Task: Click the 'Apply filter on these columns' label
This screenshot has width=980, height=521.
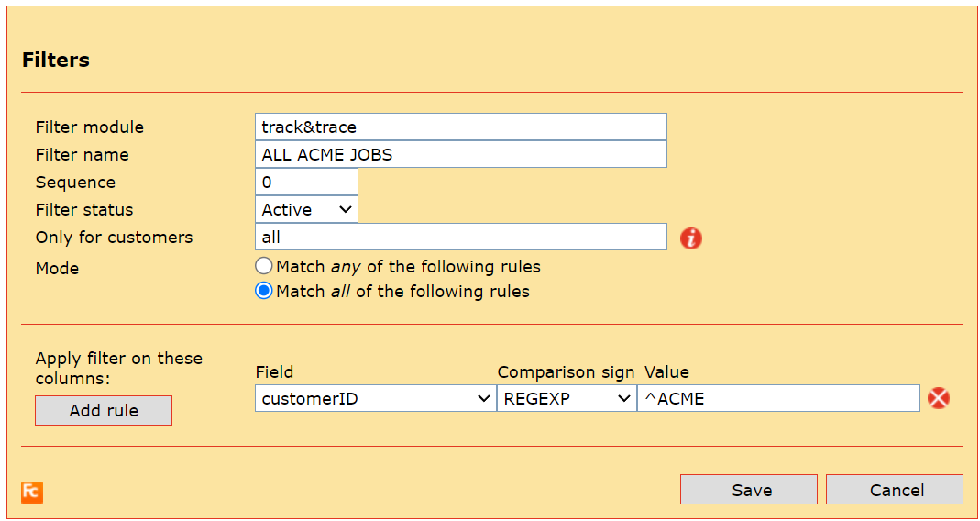Action: click(x=118, y=369)
